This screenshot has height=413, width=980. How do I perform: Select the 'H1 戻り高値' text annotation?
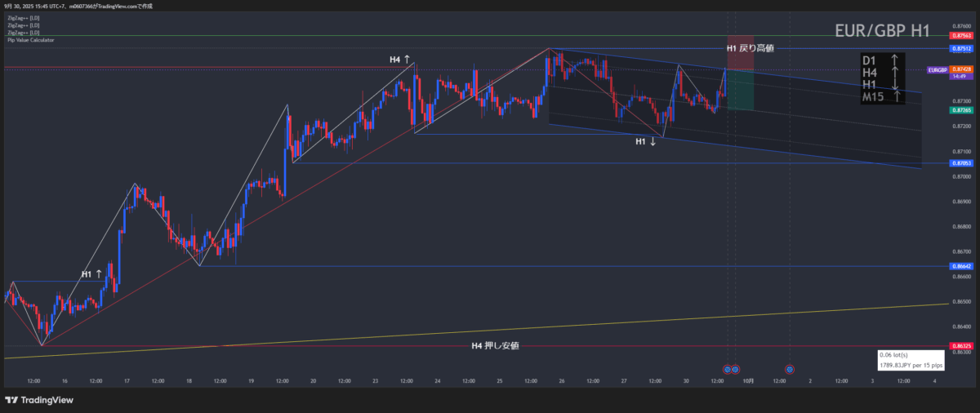[x=749, y=48]
